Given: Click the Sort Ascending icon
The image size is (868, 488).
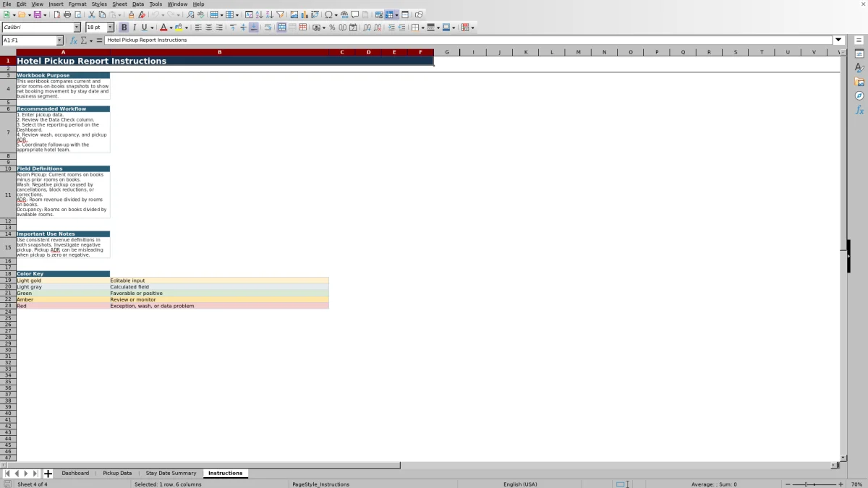Looking at the screenshot, I should point(259,14).
